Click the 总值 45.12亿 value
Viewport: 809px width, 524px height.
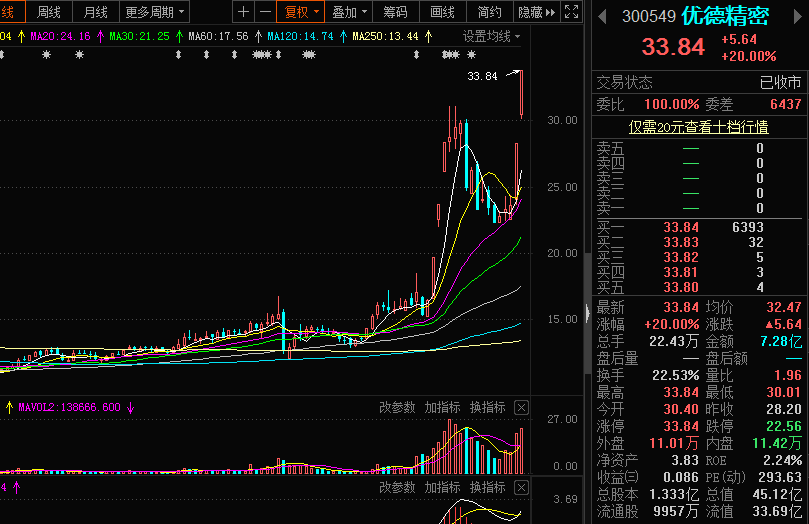[x=778, y=495]
